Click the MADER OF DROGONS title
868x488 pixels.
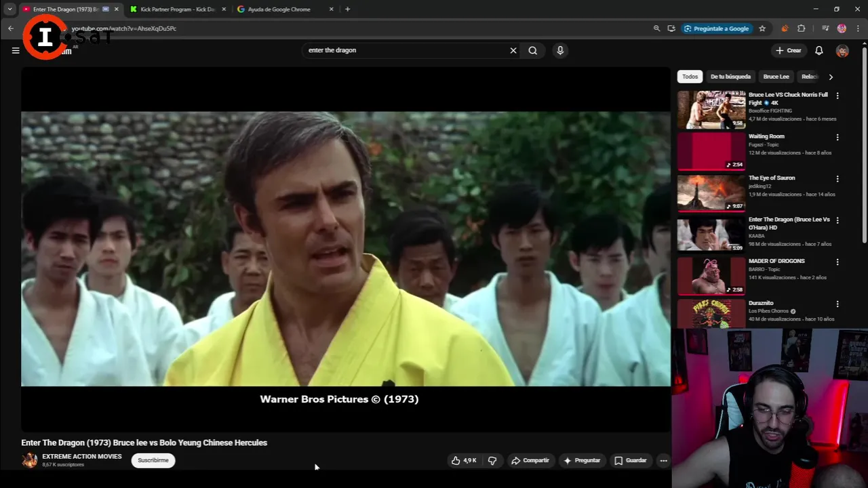[776, 261]
